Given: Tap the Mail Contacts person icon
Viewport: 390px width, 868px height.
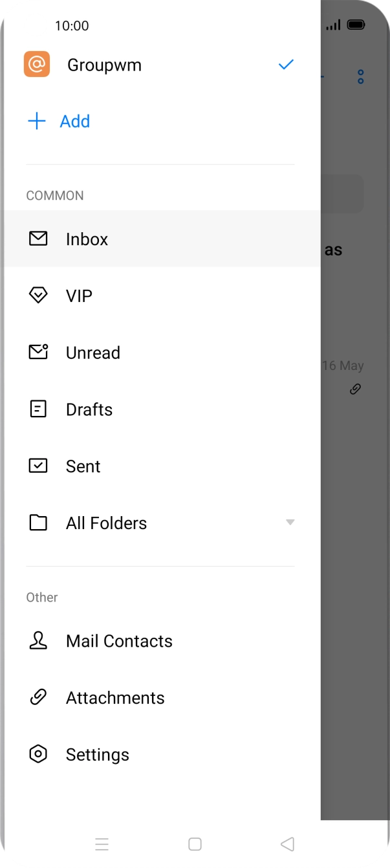Looking at the screenshot, I should (x=38, y=640).
